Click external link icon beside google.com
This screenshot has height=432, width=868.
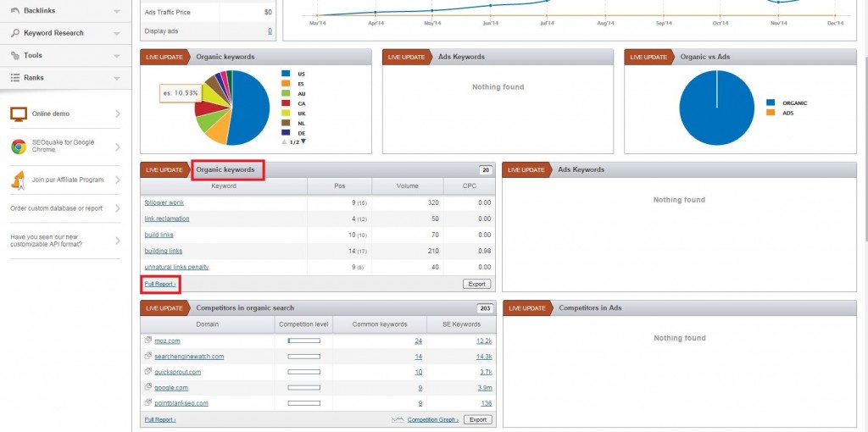click(147, 386)
